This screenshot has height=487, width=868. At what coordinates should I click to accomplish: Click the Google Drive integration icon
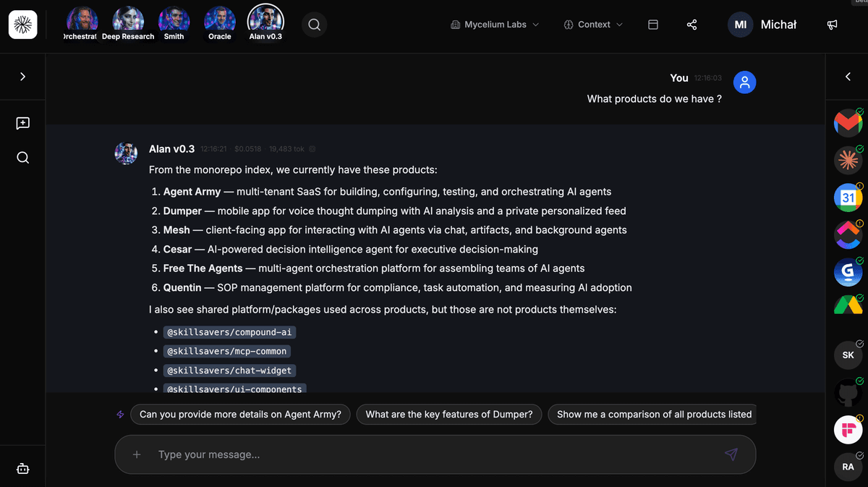coord(848,308)
